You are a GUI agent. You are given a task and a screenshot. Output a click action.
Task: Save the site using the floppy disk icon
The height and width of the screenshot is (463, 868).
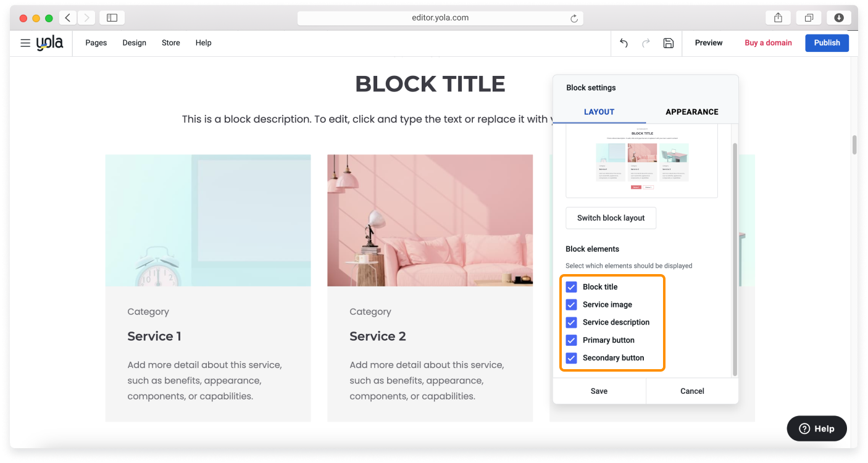(x=669, y=43)
